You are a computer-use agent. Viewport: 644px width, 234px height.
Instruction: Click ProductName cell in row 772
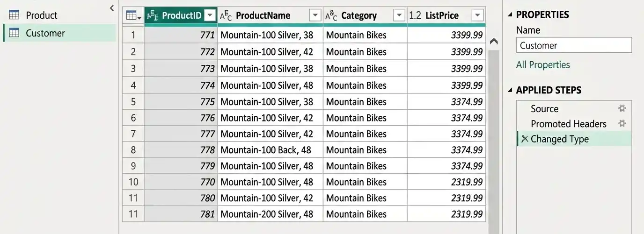tap(271, 52)
